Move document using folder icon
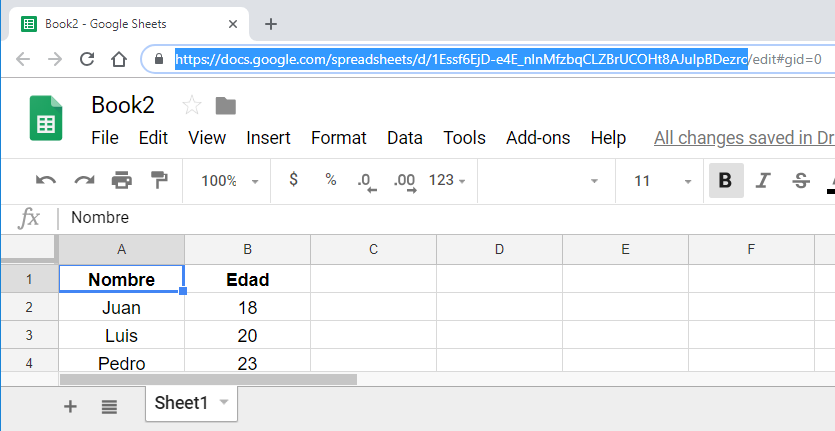This screenshot has width=835, height=431. [225, 105]
